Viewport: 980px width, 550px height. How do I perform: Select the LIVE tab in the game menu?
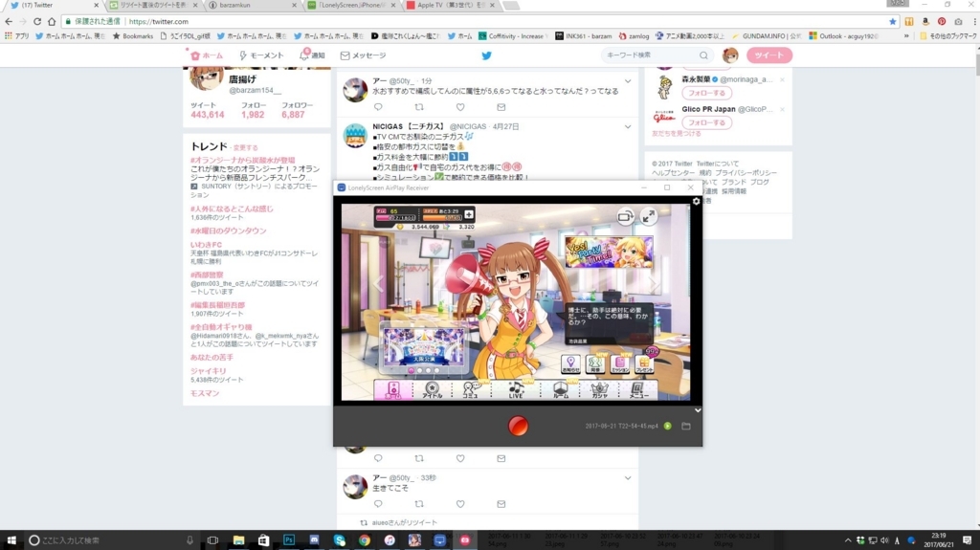point(516,390)
